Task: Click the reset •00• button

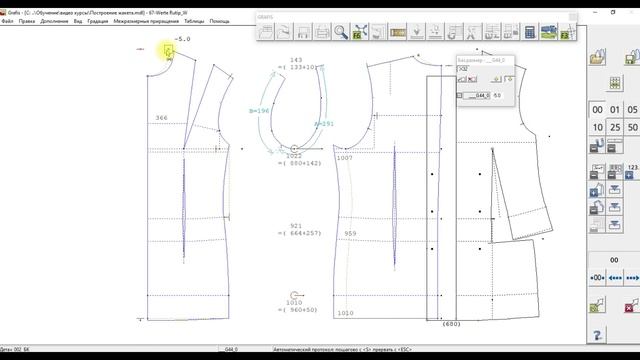Action: point(597,278)
